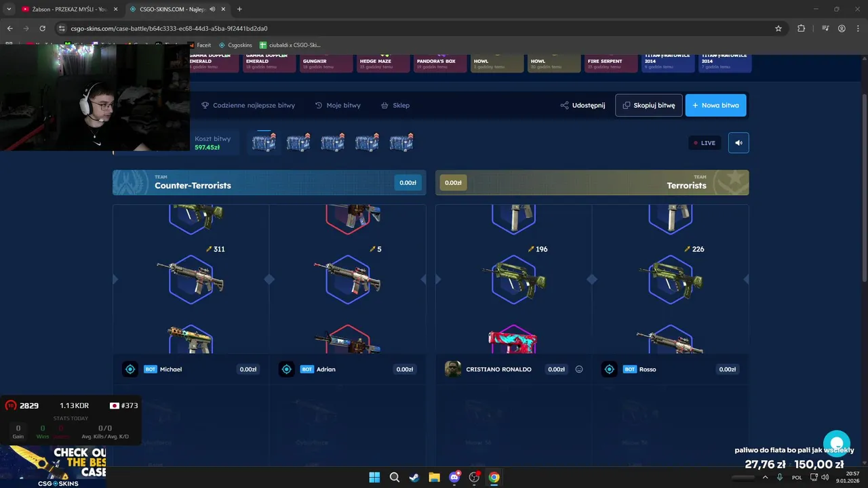Viewport: 868px width, 488px height.
Task: Click the LIVE status indicator
Action: (705, 143)
